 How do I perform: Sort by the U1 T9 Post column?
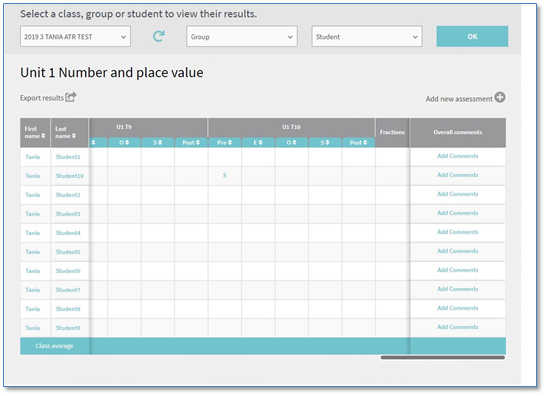191,142
